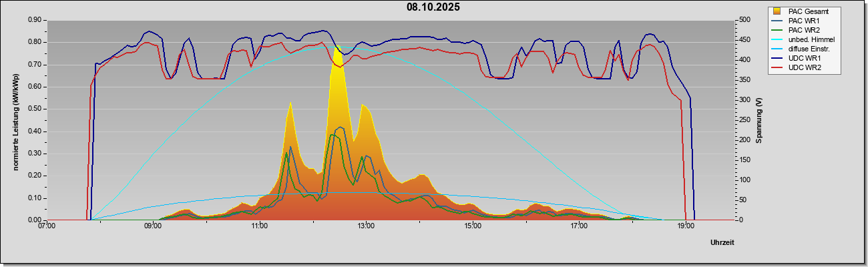Click the diffuse Einstr. legend line marker
The image size is (868, 267).
777,49
